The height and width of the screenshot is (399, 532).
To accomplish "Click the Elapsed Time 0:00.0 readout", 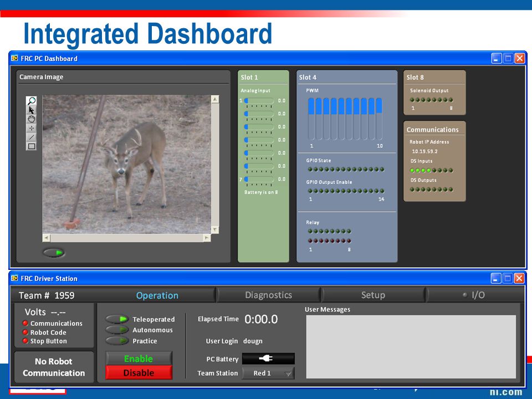I will click(261, 319).
